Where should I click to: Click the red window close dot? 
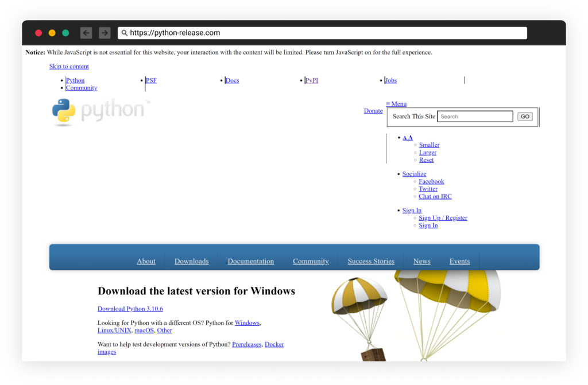[x=38, y=33]
